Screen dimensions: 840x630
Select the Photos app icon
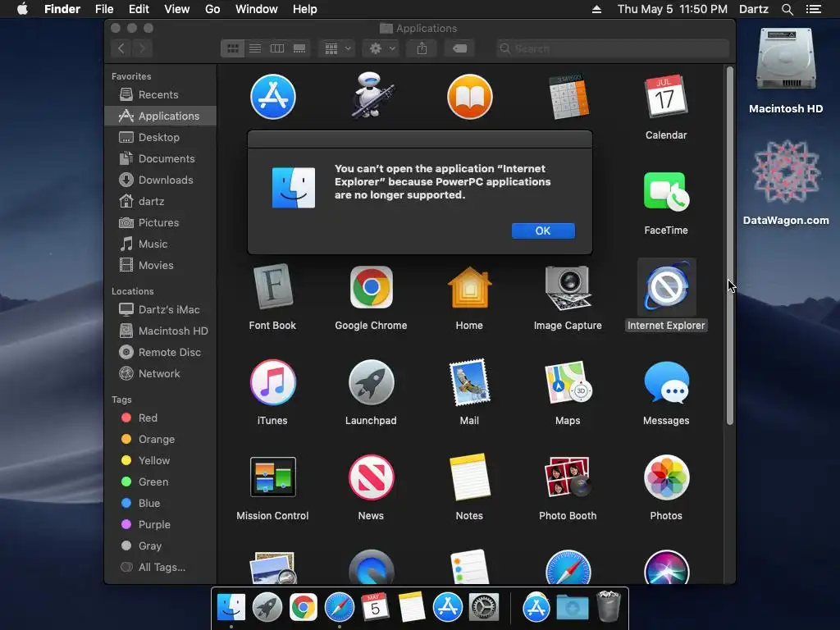click(666, 477)
